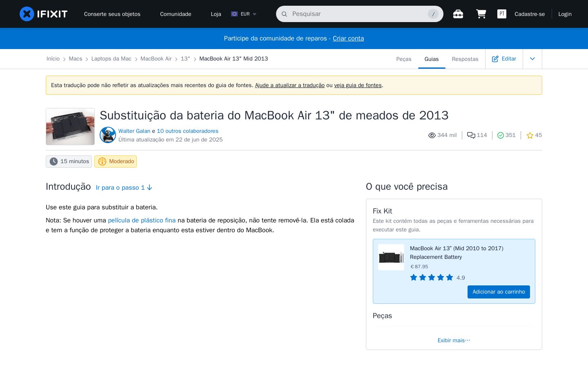588x368 pixels.
Task: Click the guide title heading
Action: [x=274, y=115]
